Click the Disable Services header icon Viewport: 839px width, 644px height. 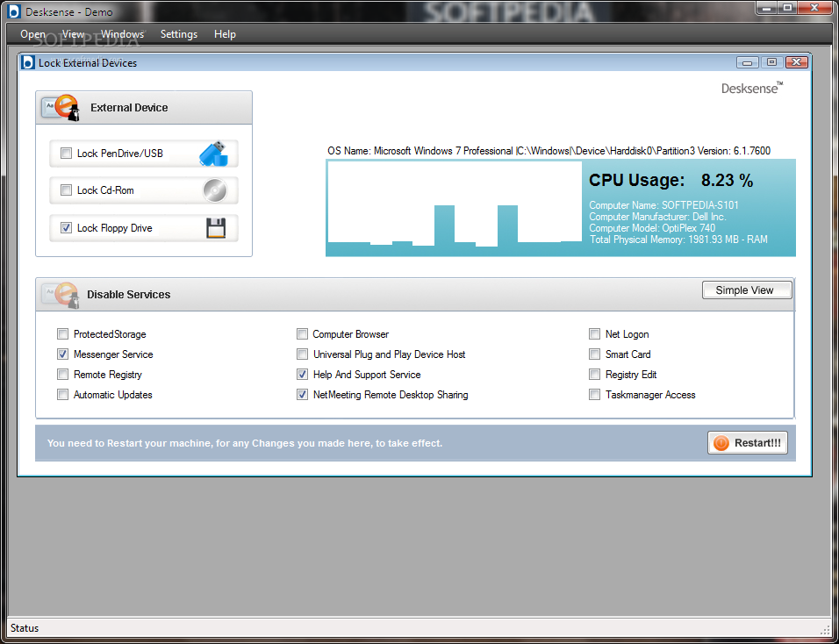[x=61, y=295]
